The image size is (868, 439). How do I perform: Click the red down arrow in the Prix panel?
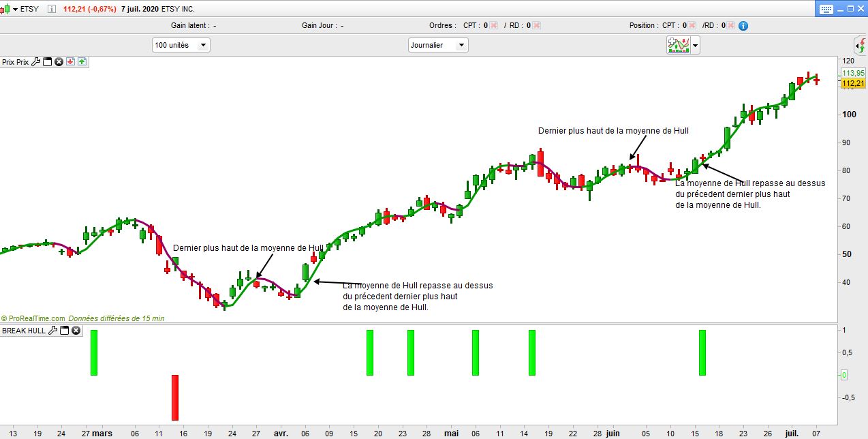[x=70, y=62]
